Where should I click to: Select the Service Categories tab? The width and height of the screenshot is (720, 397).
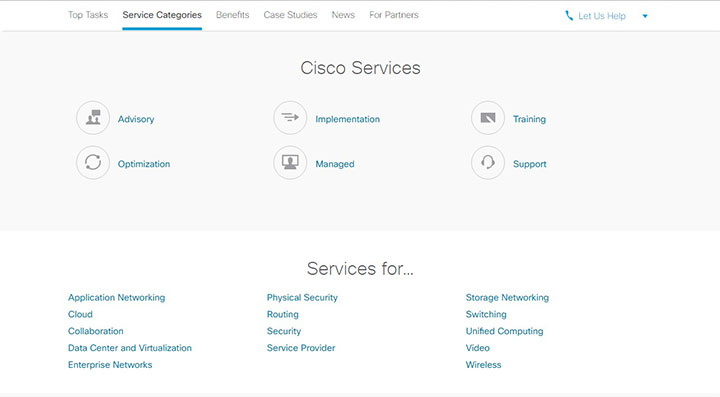point(162,15)
